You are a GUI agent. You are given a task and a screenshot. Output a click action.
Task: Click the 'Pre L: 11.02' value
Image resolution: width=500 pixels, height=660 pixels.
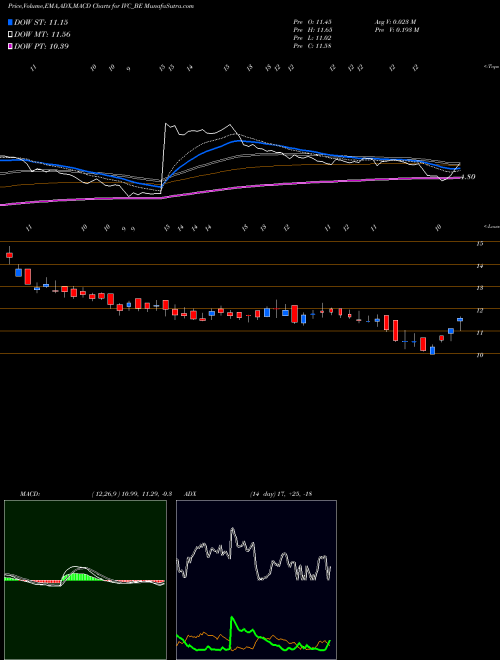pyautogui.click(x=312, y=38)
